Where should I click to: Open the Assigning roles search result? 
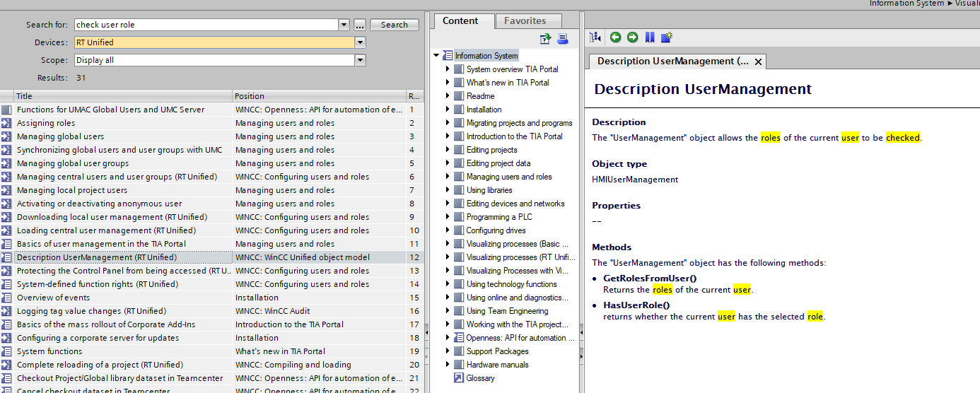pos(46,123)
